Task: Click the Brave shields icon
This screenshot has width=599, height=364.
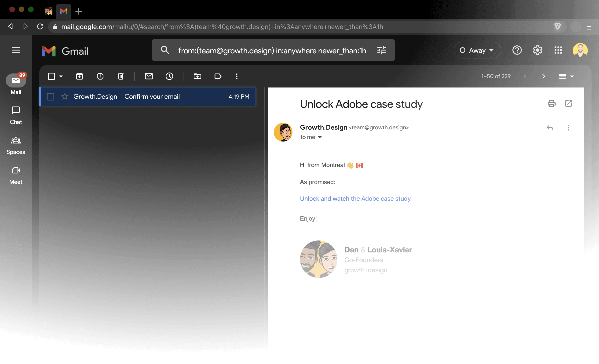Action: point(557,26)
